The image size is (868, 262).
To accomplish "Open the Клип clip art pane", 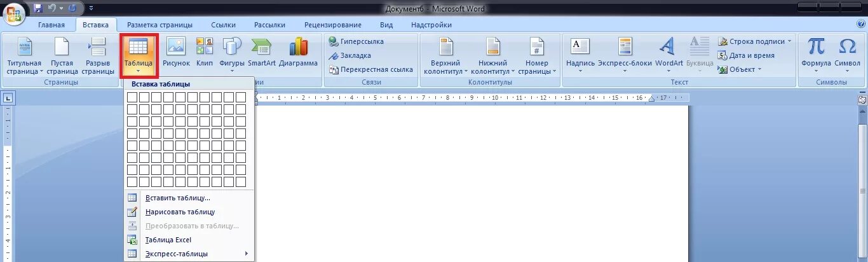I will click(x=205, y=53).
